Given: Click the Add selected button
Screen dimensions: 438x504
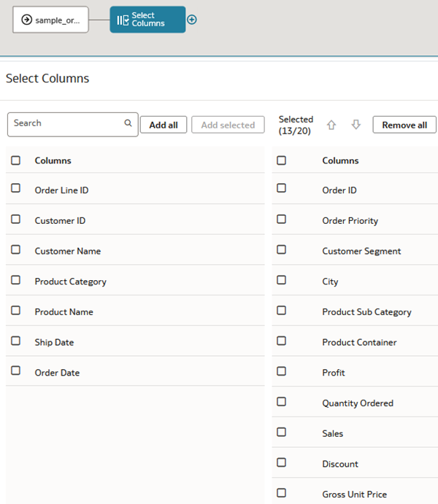Looking at the screenshot, I should coord(228,125).
